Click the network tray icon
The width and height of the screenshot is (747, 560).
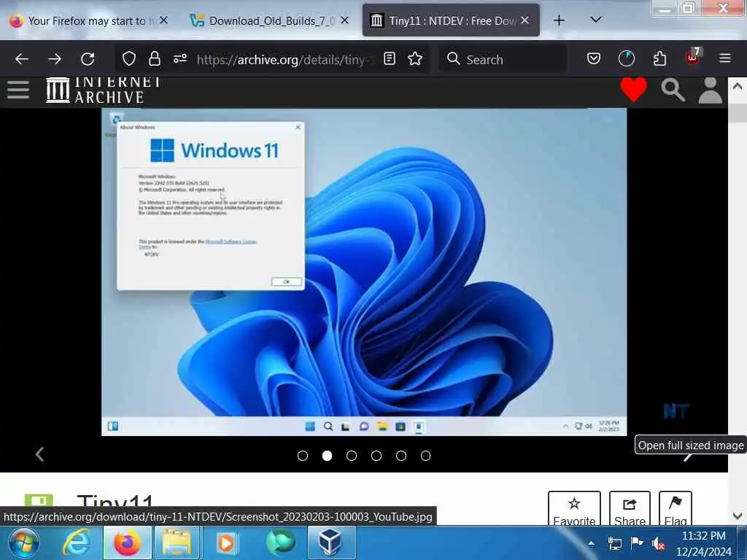(614, 543)
